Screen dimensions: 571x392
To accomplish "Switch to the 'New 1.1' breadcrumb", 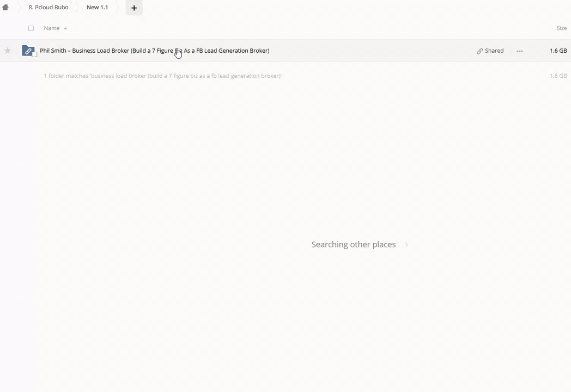I will click(x=97, y=8).
